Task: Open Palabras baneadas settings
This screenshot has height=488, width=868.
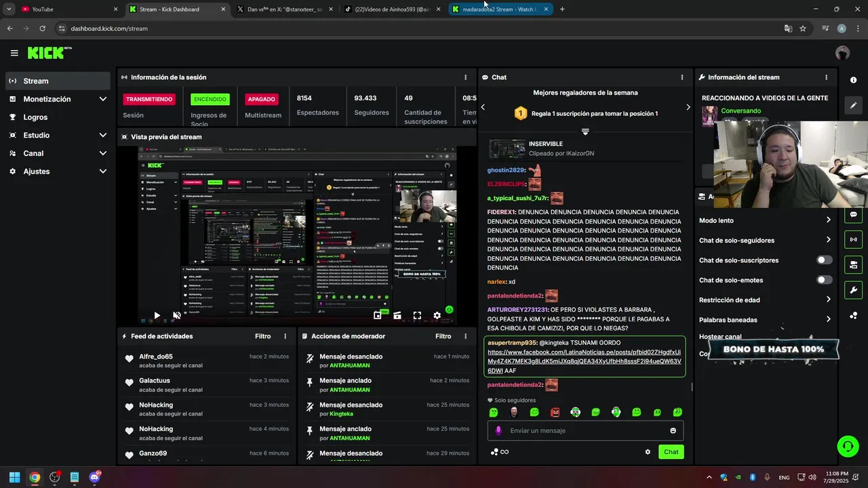Action: 765,319
